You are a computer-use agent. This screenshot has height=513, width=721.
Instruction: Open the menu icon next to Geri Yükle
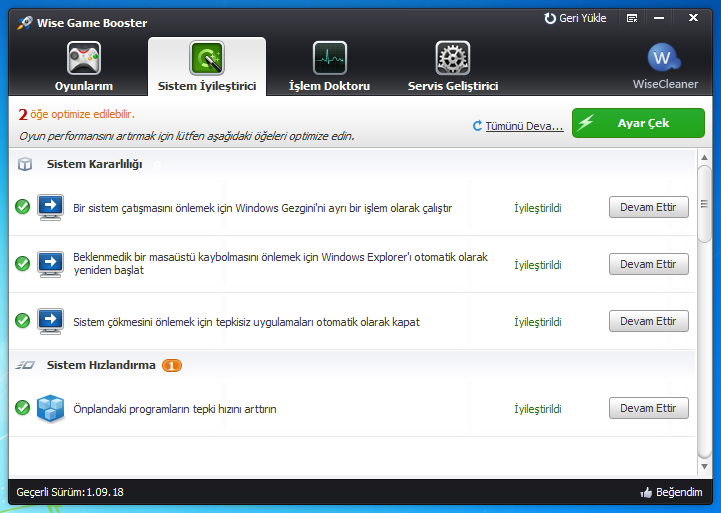click(632, 18)
